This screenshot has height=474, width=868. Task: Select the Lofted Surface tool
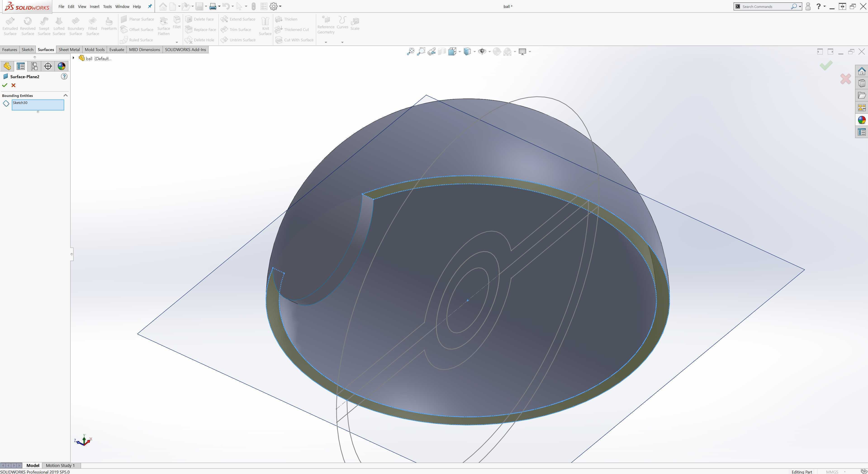59,26
